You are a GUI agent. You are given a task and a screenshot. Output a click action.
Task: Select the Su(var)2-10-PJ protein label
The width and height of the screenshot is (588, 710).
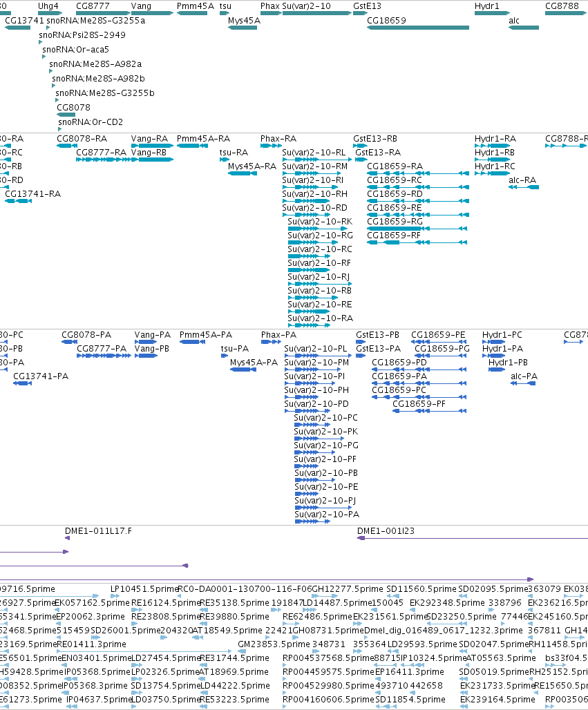point(325,501)
